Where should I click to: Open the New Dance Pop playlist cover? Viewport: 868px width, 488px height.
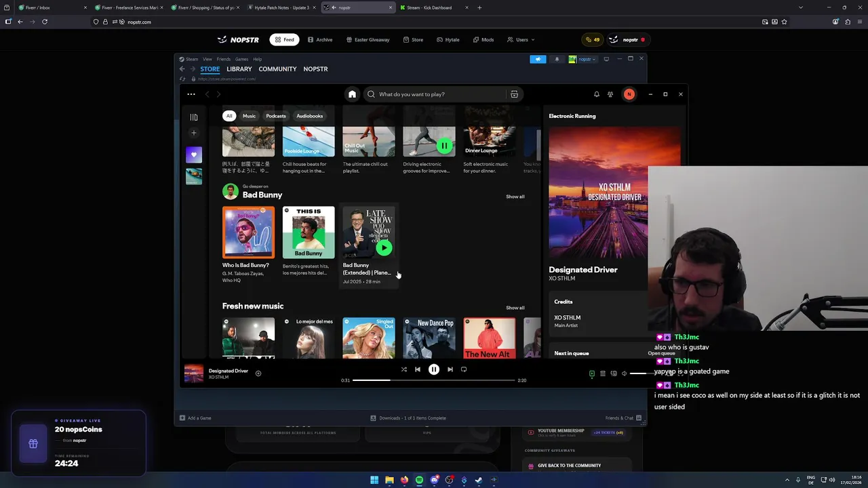pyautogui.click(x=429, y=338)
